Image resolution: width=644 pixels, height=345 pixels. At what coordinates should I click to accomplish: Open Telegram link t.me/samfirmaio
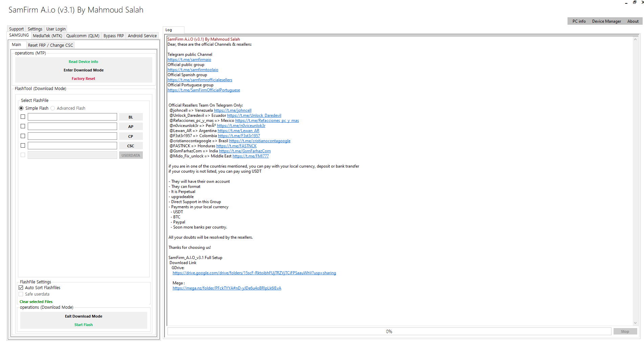[x=189, y=60]
